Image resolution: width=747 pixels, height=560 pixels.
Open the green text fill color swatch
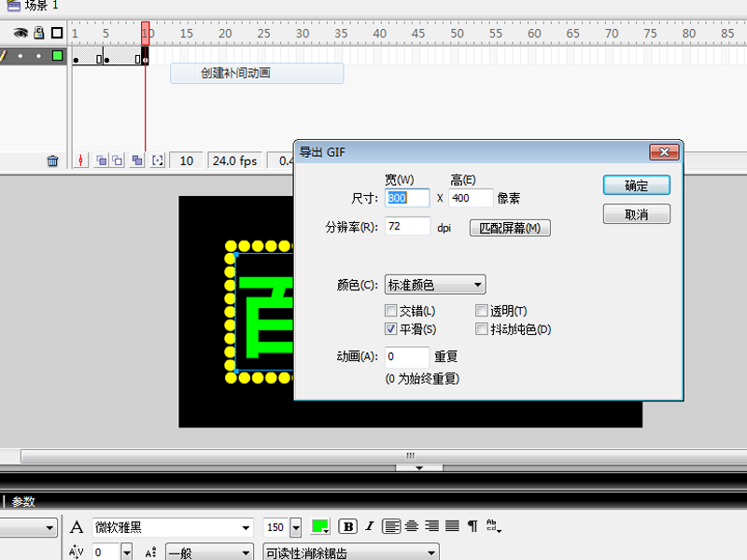pyautogui.click(x=319, y=526)
